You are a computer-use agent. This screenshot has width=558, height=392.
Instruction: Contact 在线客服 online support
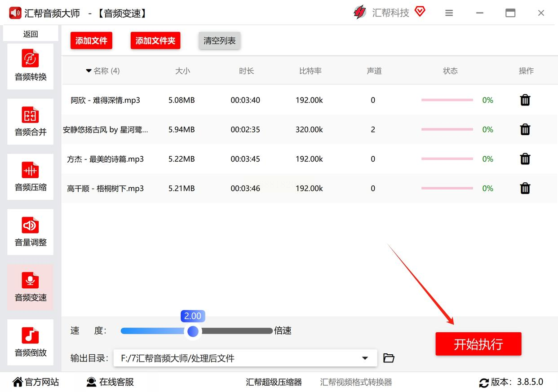(x=110, y=382)
